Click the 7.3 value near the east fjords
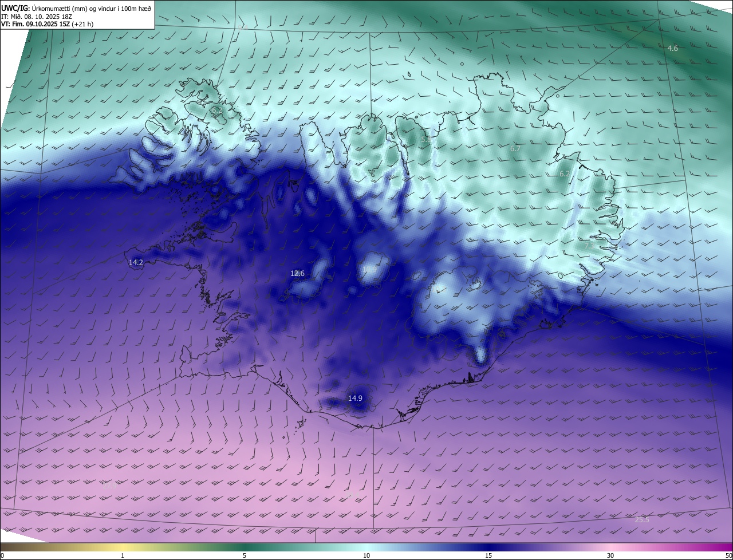 (x=589, y=246)
